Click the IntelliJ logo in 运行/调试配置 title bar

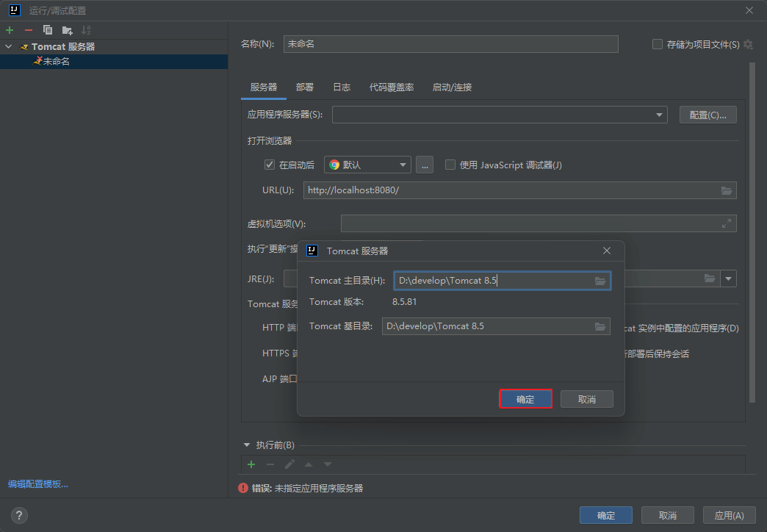pyautogui.click(x=15, y=10)
